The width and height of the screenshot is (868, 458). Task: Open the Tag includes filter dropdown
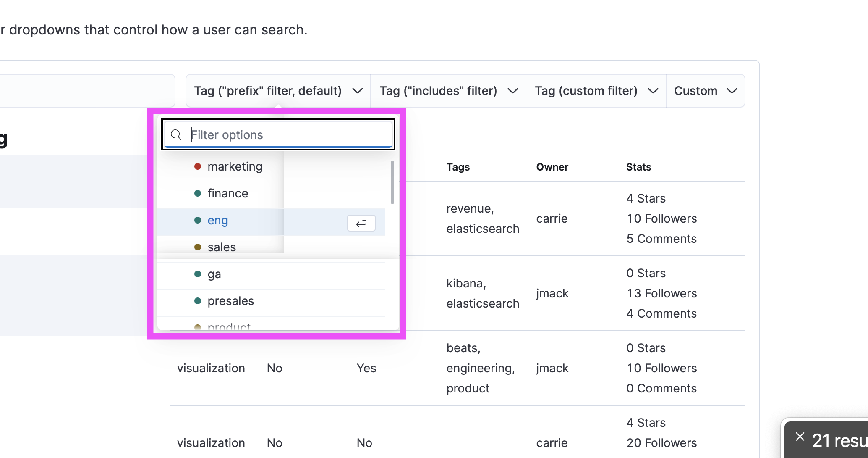coord(447,91)
